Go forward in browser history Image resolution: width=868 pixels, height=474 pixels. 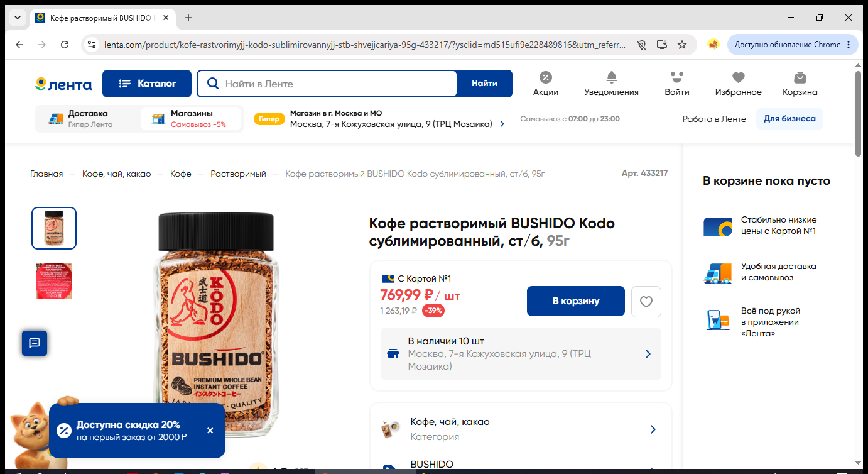pos(42,45)
